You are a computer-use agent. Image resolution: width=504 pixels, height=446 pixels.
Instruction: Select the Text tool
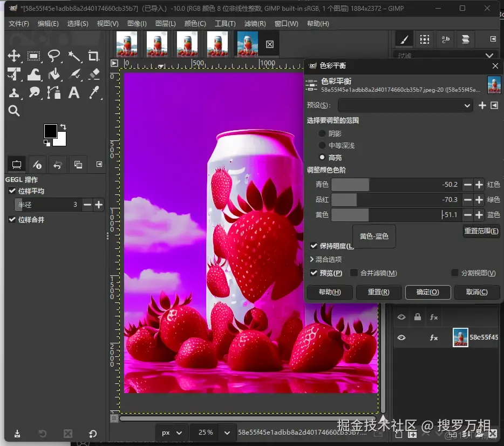74,93
